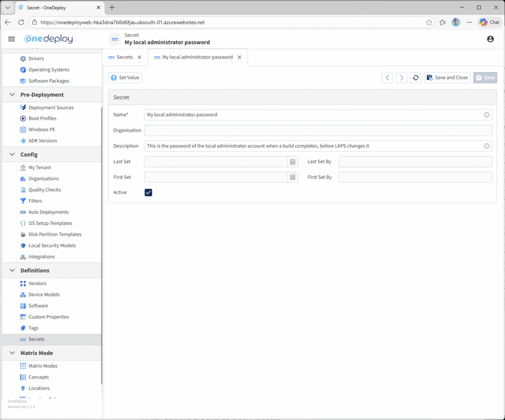
Task: Click the Quality Checks icon
Action: tap(23, 190)
